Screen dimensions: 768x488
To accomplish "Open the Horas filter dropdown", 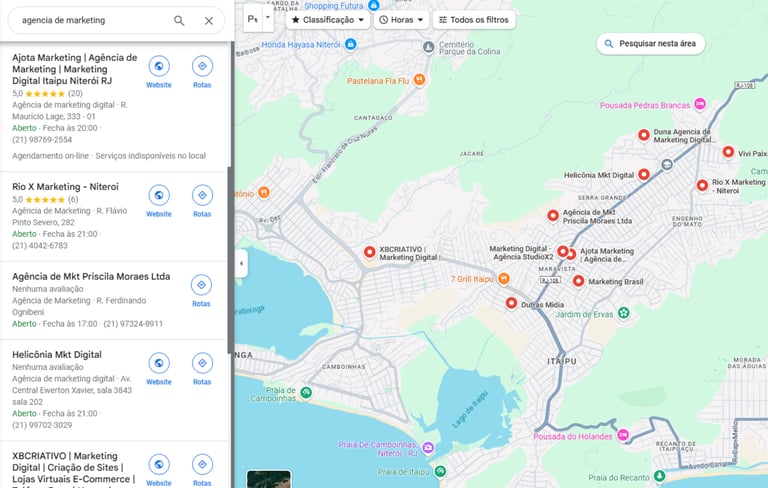I will (401, 20).
